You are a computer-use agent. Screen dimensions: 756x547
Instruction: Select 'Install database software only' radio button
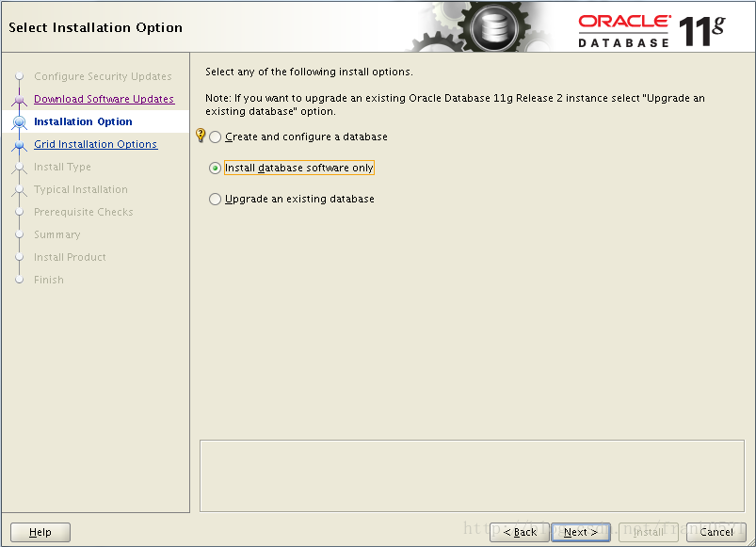tap(215, 169)
